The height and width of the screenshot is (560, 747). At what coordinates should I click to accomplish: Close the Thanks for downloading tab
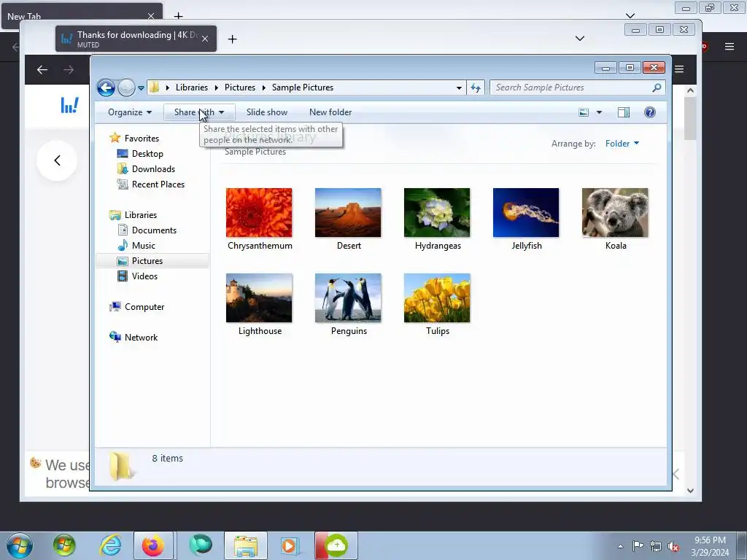tap(205, 39)
